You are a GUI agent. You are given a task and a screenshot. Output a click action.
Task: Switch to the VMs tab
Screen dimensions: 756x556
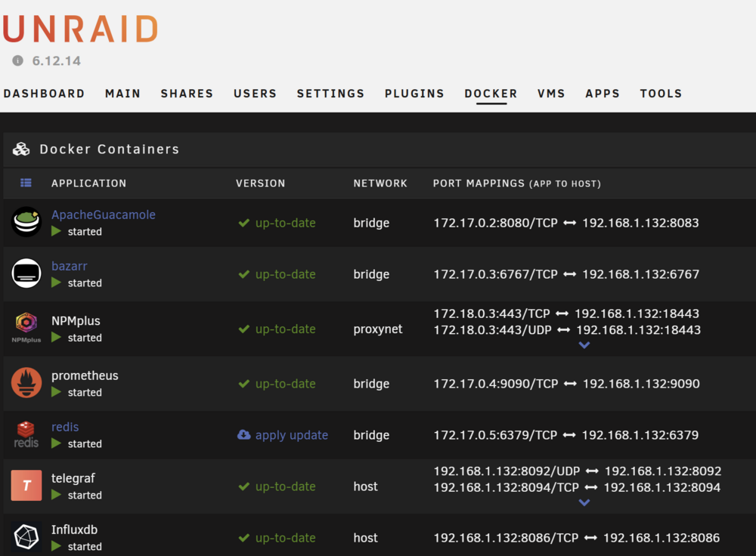[552, 94]
